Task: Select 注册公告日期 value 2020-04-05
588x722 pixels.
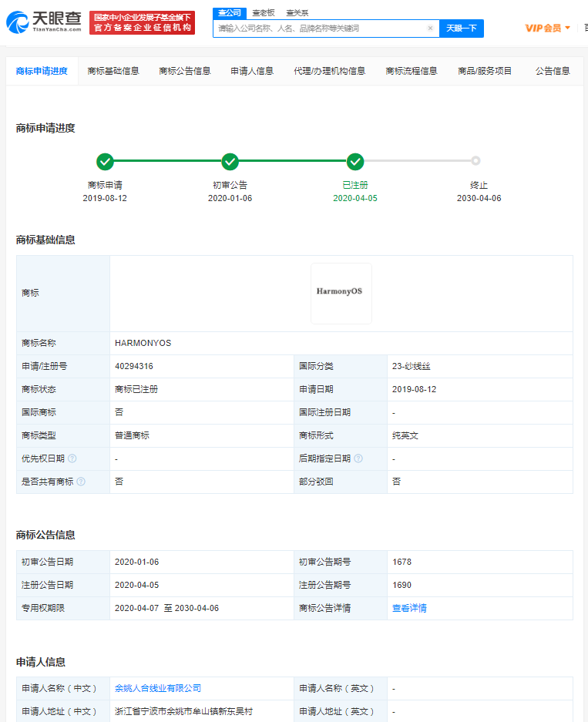Action: [136, 585]
